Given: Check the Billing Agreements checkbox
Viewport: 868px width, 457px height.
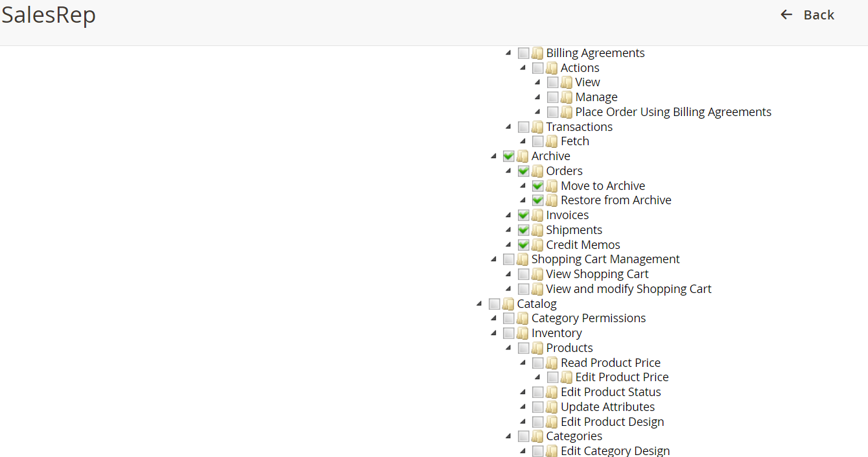Looking at the screenshot, I should click(x=524, y=53).
